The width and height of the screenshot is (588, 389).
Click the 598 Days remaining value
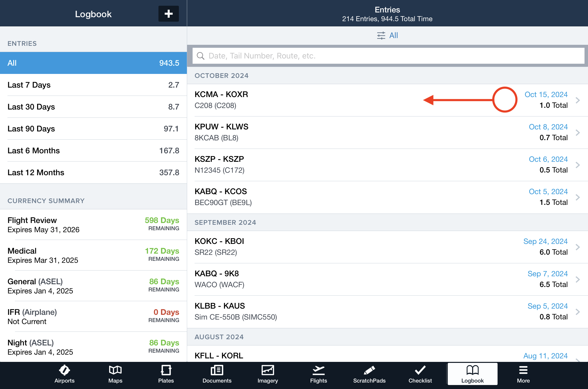pos(162,220)
